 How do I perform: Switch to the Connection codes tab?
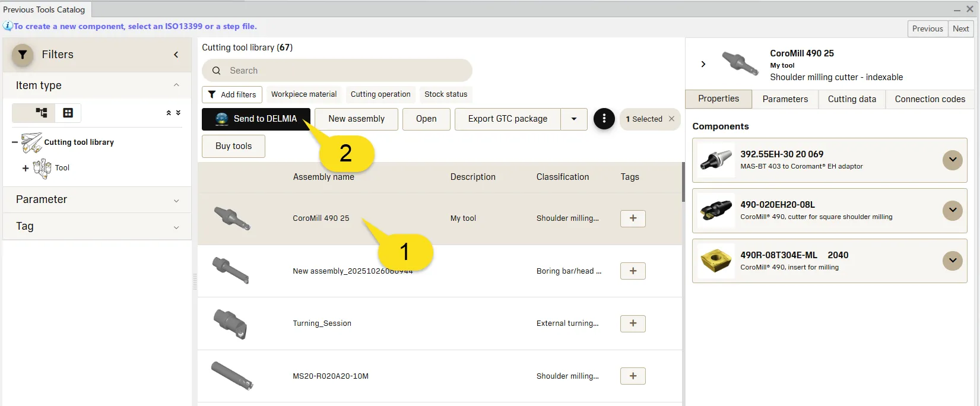click(x=930, y=99)
